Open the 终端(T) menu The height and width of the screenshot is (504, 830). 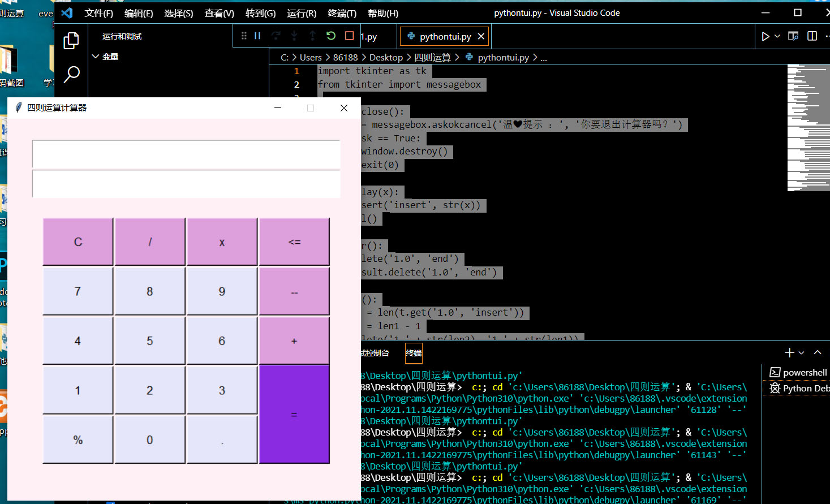pos(342,13)
